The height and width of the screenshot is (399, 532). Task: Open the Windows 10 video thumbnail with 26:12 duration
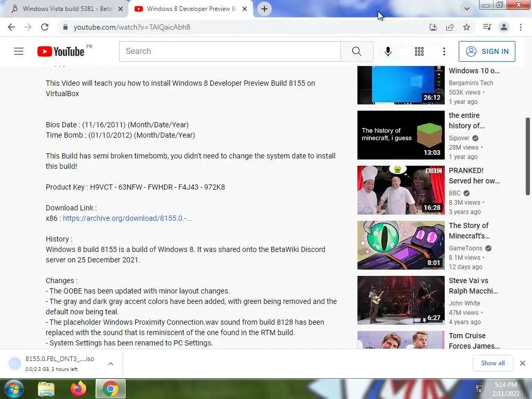(401, 85)
